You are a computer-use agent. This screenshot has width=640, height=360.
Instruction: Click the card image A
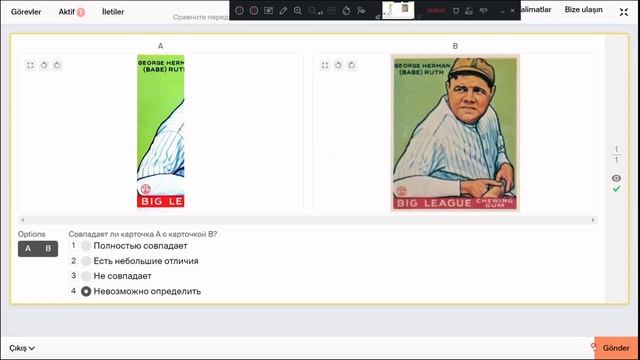tap(160, 131)
